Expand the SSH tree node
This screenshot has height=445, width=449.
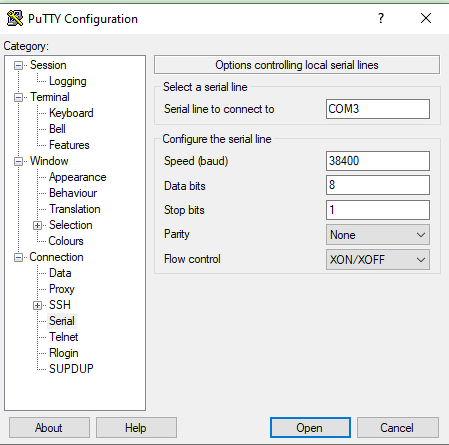click(x=37, y=305)
